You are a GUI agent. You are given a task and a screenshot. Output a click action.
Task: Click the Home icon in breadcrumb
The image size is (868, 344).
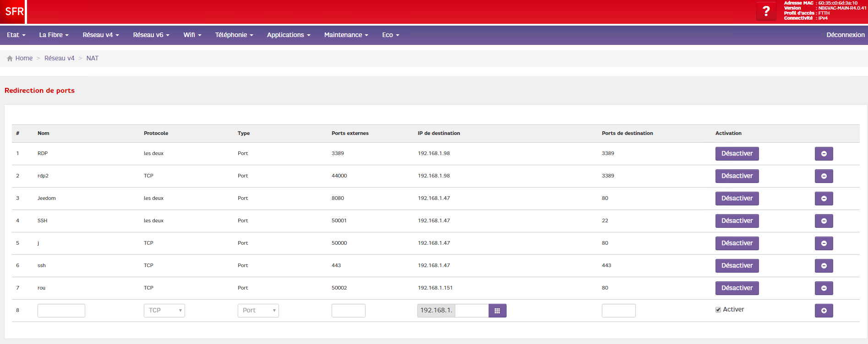pos(10,59)
